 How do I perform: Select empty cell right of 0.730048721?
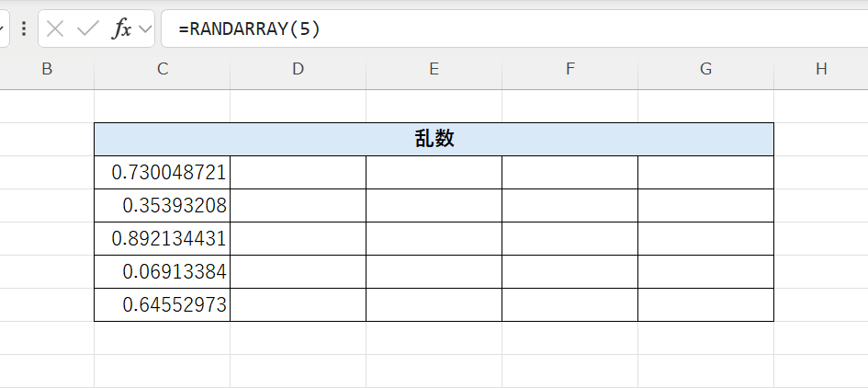(x=298, y=172)
